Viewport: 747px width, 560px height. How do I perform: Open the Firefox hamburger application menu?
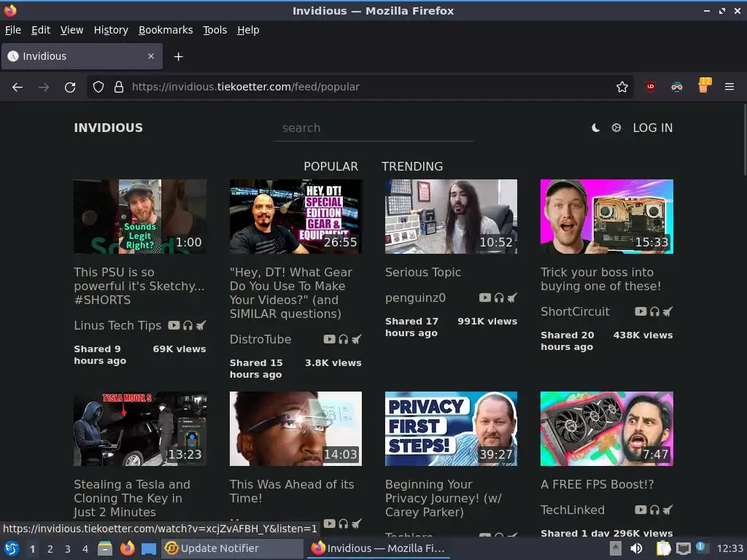pos(729,87)
